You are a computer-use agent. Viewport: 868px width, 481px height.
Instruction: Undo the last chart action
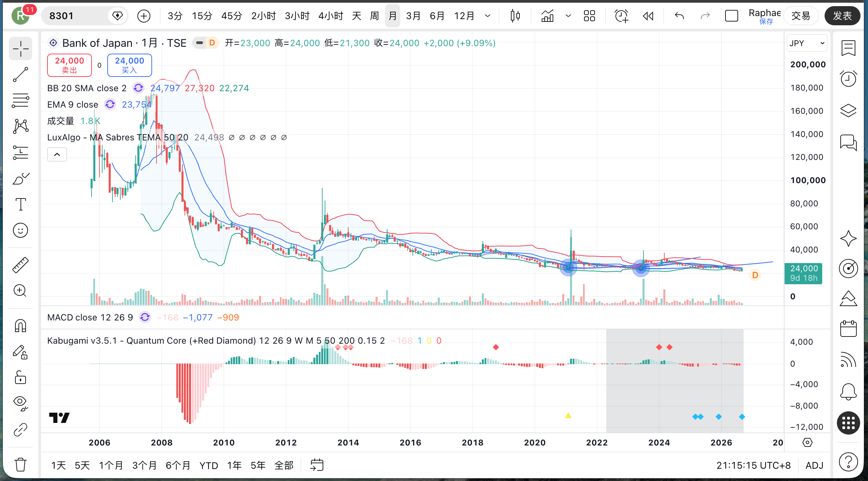(x=679, y=16)
